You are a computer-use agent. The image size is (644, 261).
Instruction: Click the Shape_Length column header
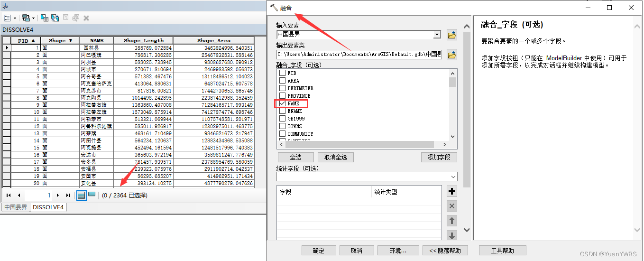pos(144,41)
